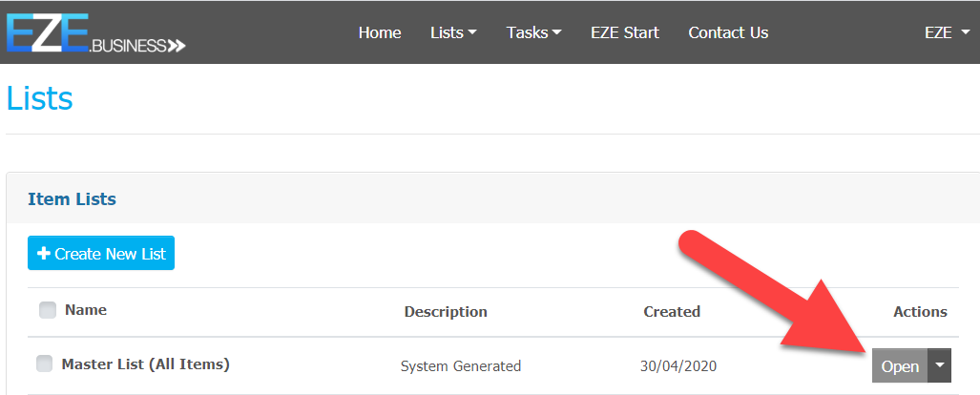The image size is (980, 395).
Task: Select EZE Start in navigation bar
Action: coord(625,32)
